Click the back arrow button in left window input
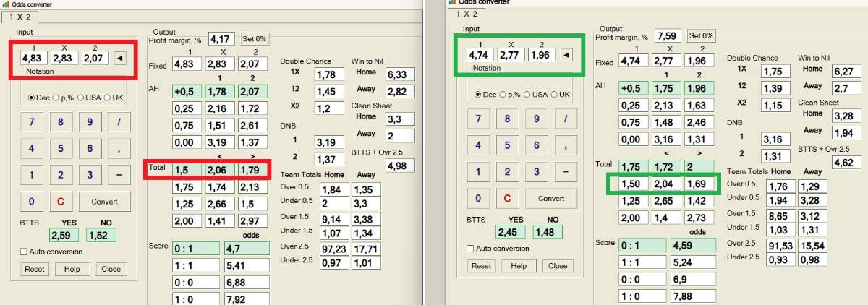The height and width of the screenshot is (305, 868). coord(121,56)
